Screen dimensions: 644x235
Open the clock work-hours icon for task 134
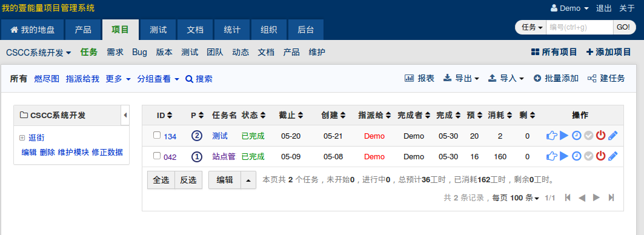577,136
